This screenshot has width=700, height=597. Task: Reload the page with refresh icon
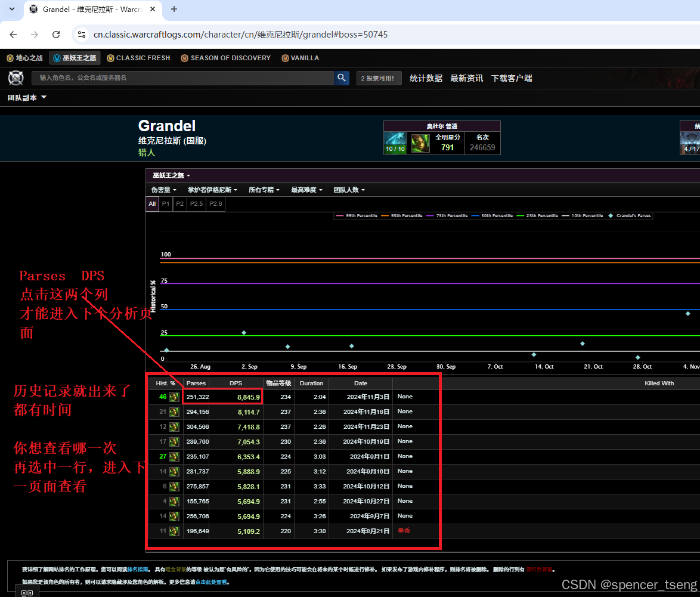56,35
